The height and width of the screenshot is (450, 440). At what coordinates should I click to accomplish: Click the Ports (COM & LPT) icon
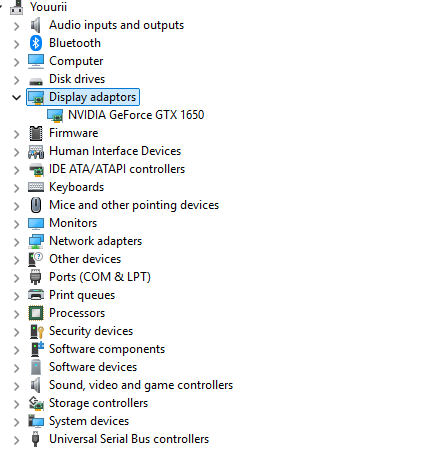[x=36, y=277]
